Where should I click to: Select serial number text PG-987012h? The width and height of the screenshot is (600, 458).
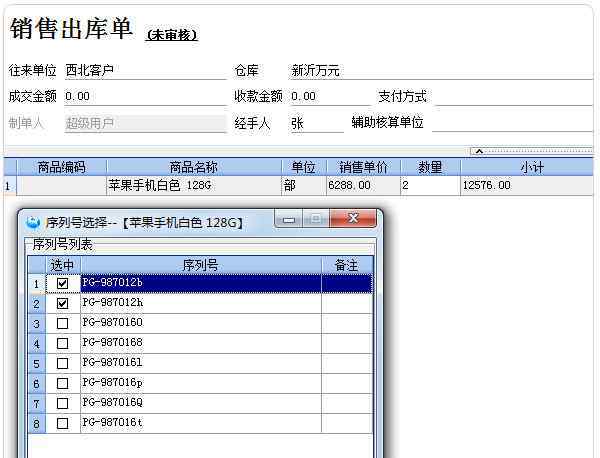(112, 303)
